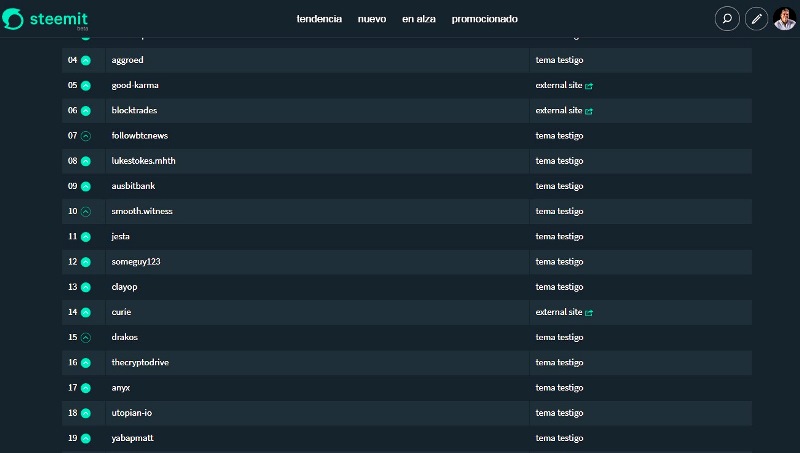Toggle vote arrow for lukestokes.mhth
This screenshot has width=800, height=453.
(x=86, y=161)
